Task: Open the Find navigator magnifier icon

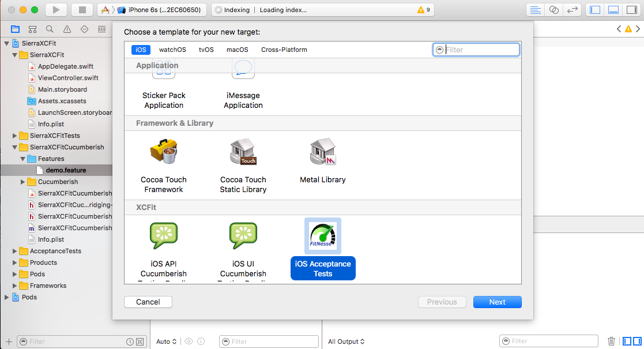Action: pos(50,29)
